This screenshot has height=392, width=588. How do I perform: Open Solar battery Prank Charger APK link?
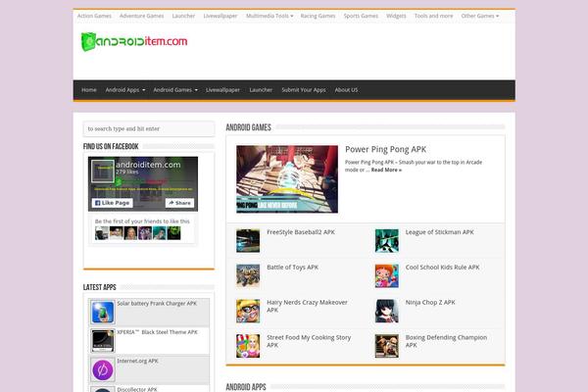click(157, 304)
